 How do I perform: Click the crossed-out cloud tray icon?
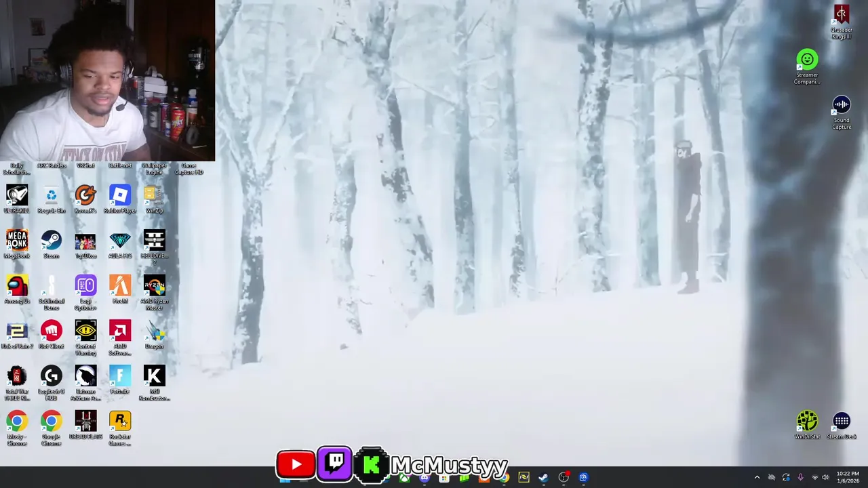[772, 477]
